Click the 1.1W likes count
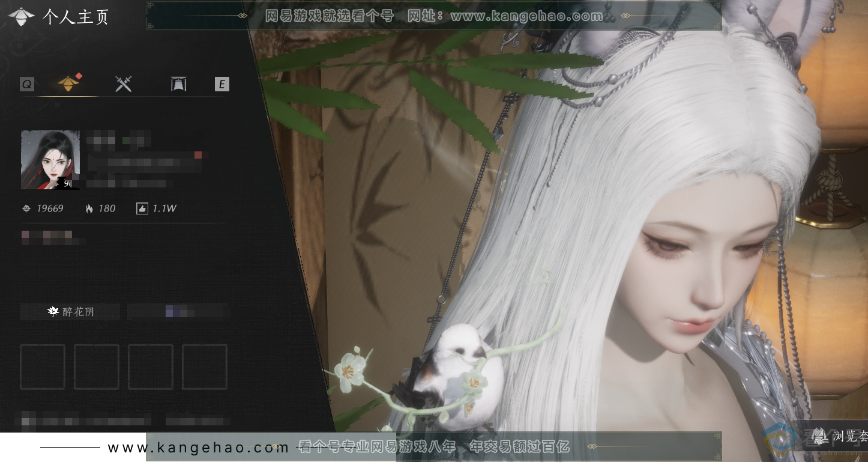868x462 pixels. click(164, 208)
